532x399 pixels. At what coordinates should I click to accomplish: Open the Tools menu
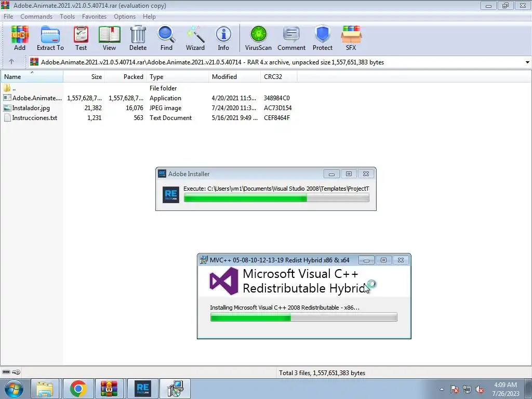(67, 16)
